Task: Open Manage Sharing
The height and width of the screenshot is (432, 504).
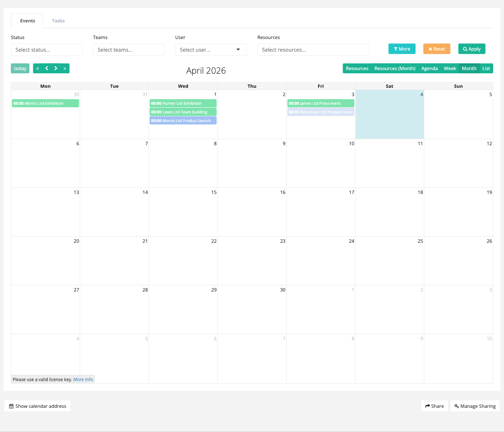Action: pos(475,406)
